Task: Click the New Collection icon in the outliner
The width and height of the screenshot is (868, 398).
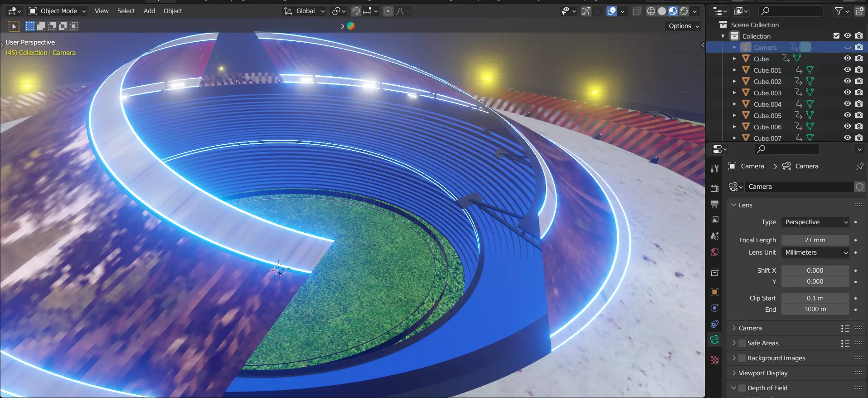Action: pyautogui.click(x=859, y=11)
